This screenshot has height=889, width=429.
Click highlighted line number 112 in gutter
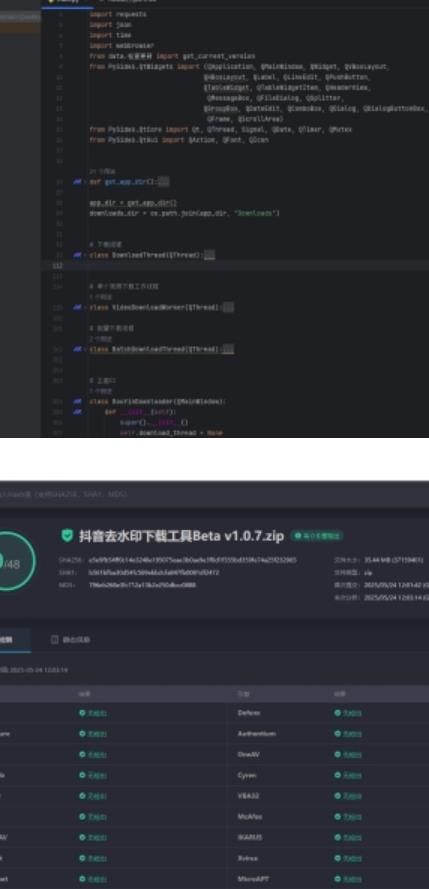click(58, 265)
